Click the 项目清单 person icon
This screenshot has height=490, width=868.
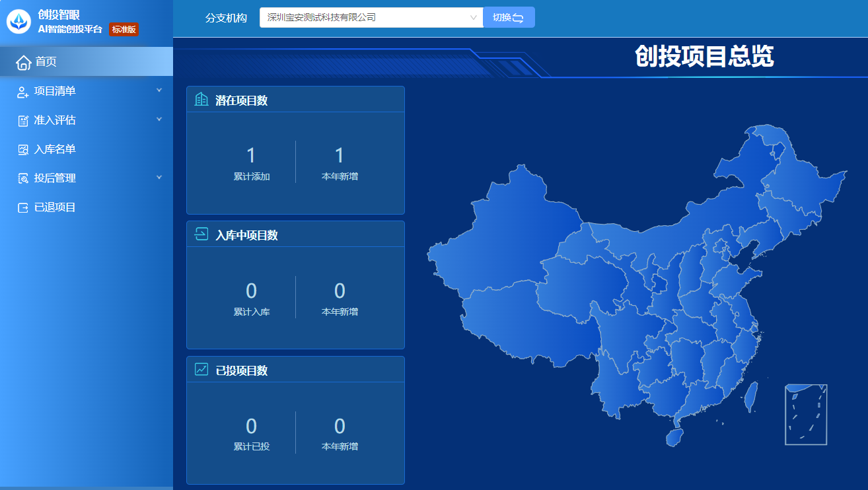[x=23, y=92]
